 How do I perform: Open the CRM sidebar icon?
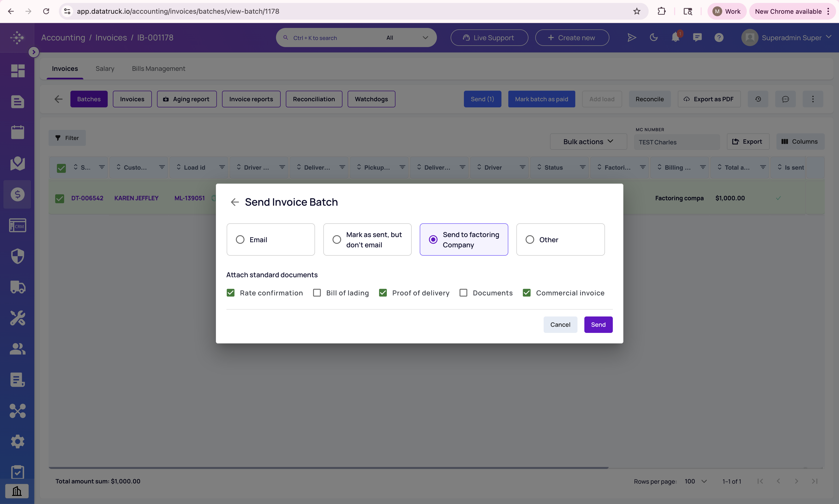point(18,225)
